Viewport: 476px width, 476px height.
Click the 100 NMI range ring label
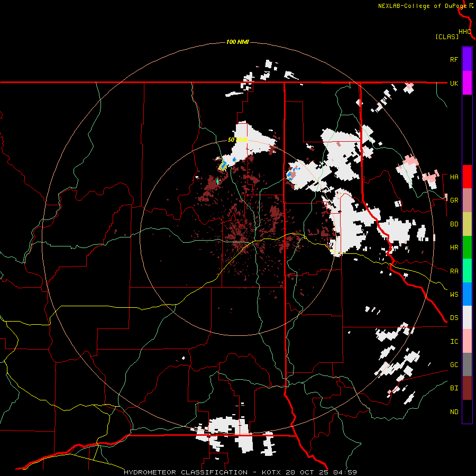[237, 42]
